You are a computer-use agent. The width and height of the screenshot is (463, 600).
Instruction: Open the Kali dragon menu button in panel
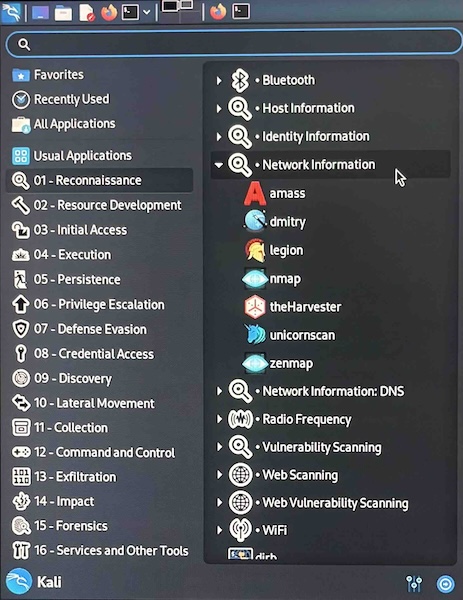point(11,12)
